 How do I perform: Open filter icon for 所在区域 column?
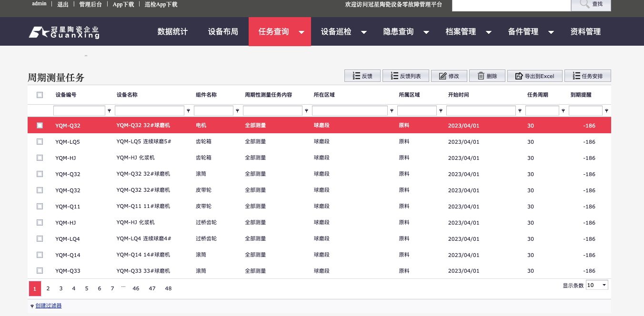point(392,111)
